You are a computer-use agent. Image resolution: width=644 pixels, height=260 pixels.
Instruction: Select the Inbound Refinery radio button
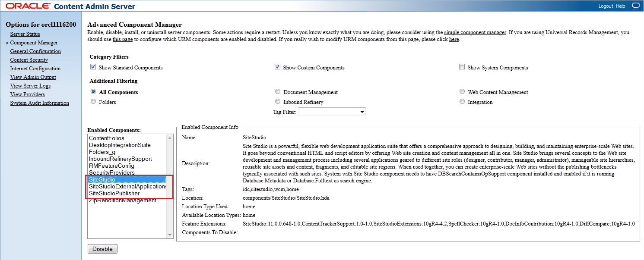(278, 101)
